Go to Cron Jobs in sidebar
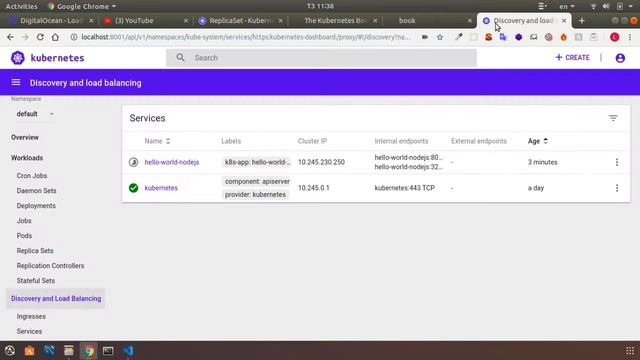The image size is (640, 360). 32,176
